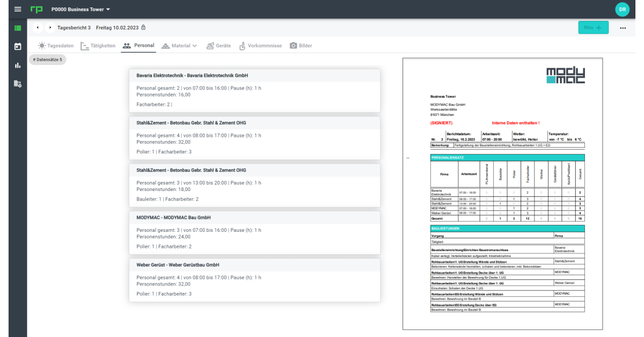The height and width of the screenshot is (337, 644).
Task: Click the 'Facharbeiter: 2 |' line
Action: click(x=155, y=104)
